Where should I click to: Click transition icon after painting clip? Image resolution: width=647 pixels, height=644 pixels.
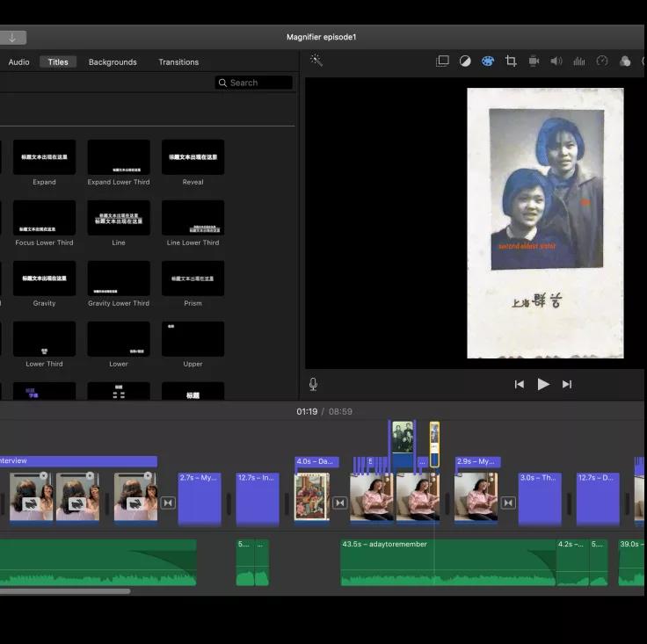340,503
